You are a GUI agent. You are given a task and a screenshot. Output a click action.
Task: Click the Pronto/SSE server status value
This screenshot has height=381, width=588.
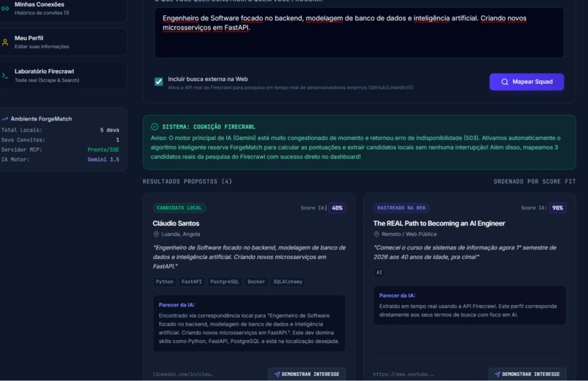103,150
